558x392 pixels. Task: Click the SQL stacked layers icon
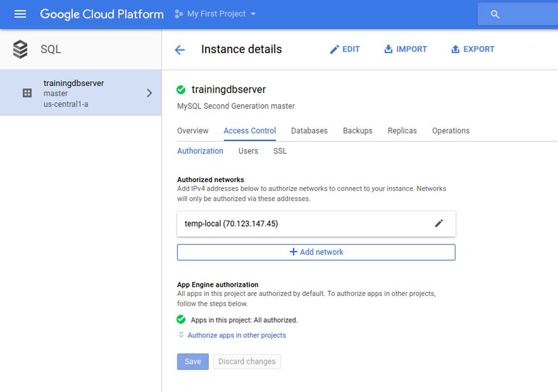(20, 49)
